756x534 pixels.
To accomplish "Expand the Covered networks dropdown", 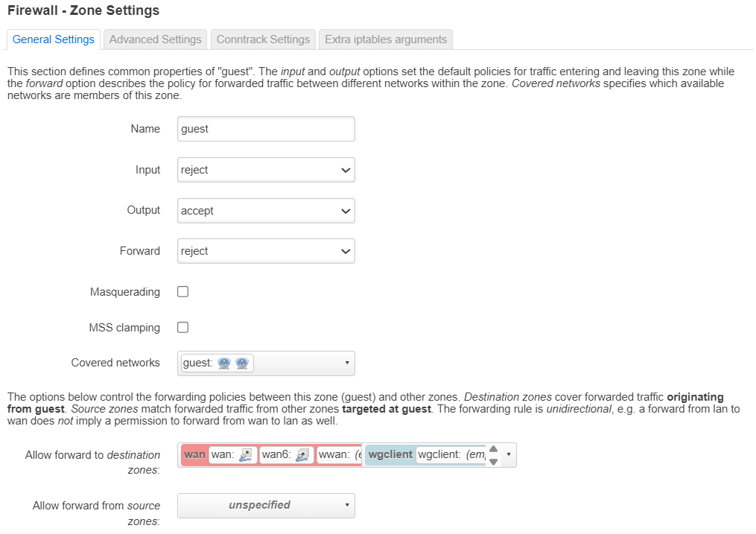I will pos(266,363).
